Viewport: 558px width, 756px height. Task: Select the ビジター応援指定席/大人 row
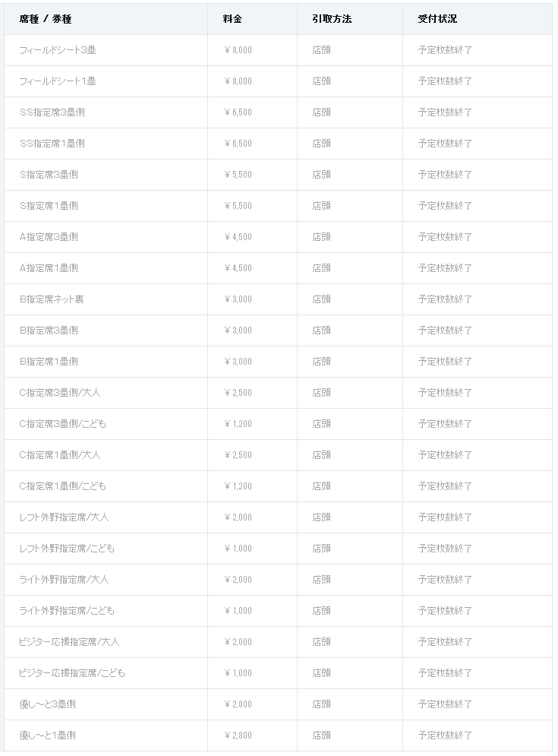click(x=278, y=642)
